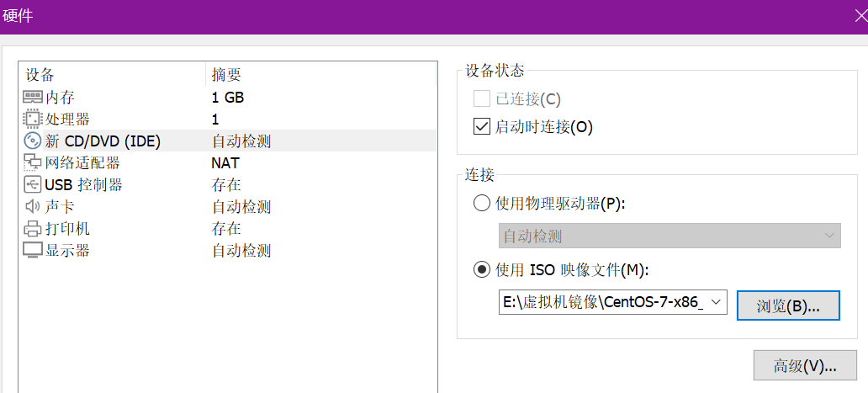Screen dimensions: 868x393
Task: Select 使用 ISO 映像文件(M) radio option
Action: 482,270
